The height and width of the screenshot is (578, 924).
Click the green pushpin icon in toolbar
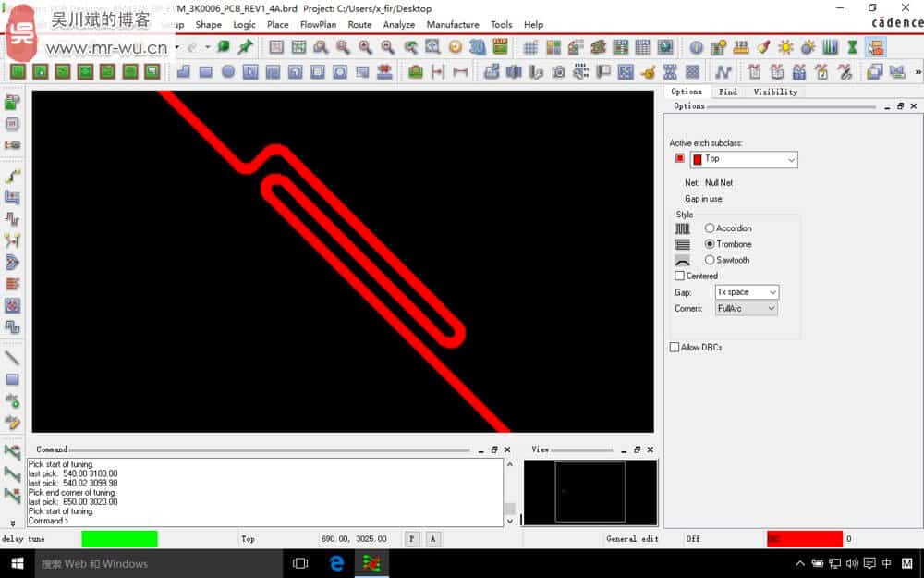point(246,47)
